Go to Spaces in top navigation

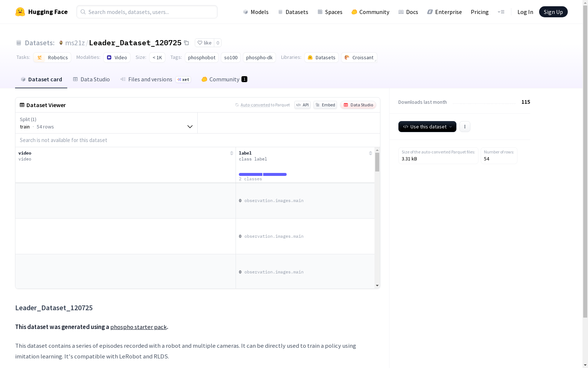click(330, 12)
